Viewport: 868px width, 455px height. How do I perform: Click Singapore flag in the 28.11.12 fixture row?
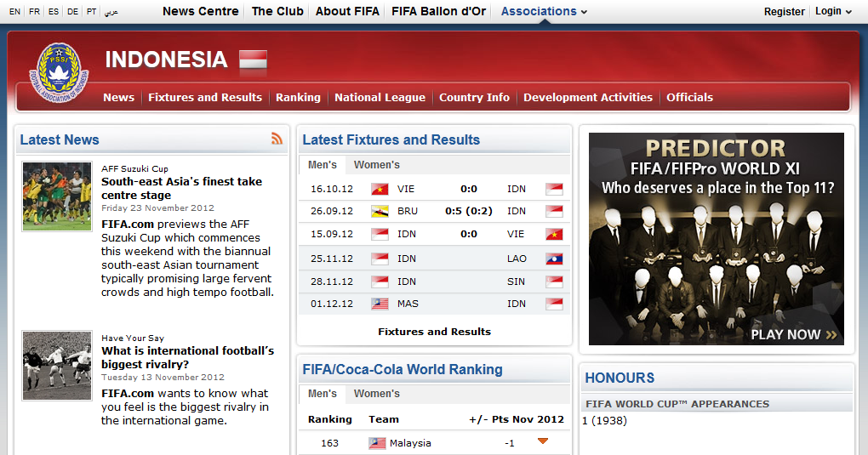click(554, 282)
